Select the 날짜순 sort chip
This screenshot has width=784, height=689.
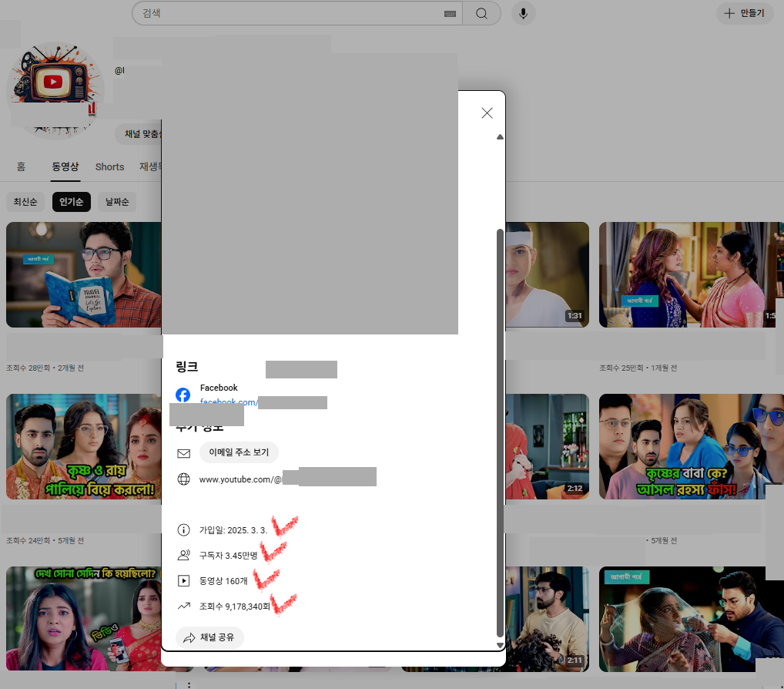[117, 202]
